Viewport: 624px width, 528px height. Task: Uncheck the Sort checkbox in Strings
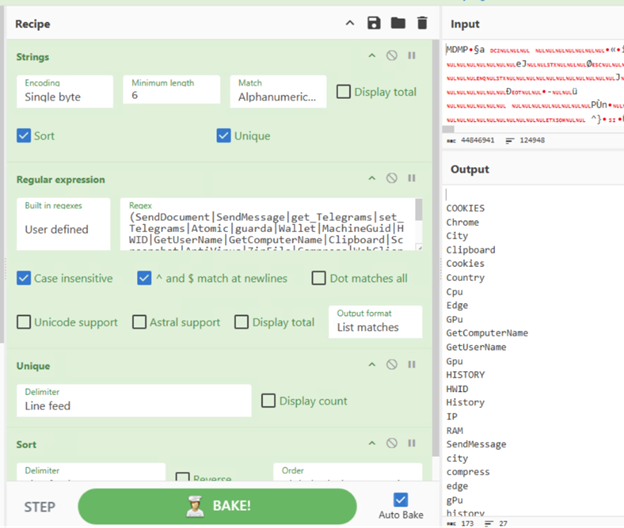24,136
